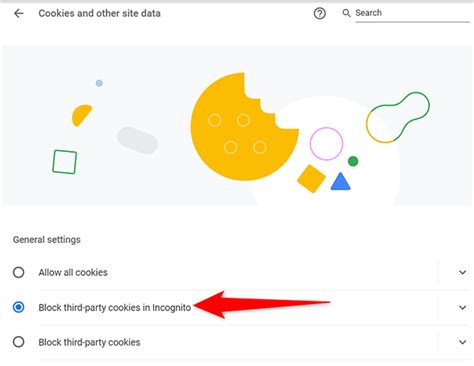Choose the last Block third-party cookies radio
474x366 pixels.
[19, 342]
